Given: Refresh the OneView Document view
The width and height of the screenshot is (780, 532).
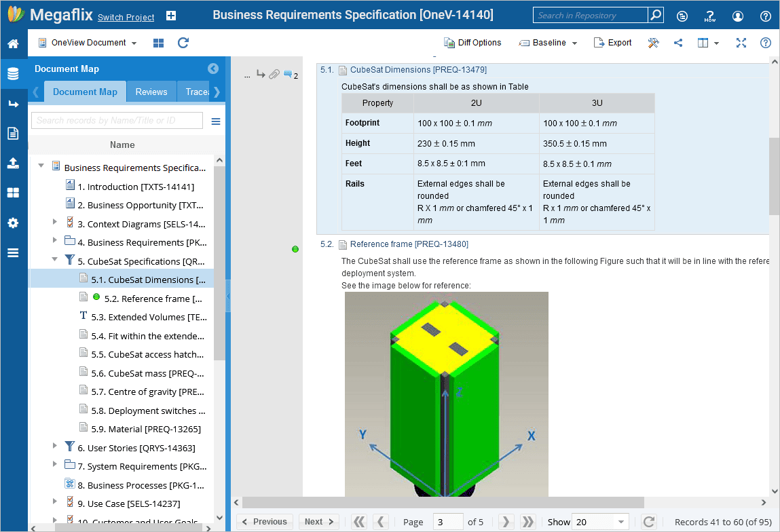Looking at the screenshot, I should pos(183,43).
